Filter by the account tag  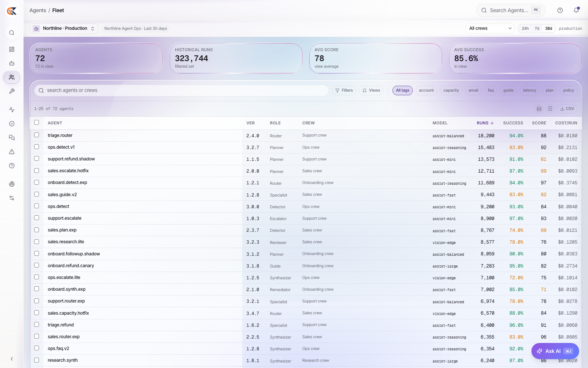426,91
